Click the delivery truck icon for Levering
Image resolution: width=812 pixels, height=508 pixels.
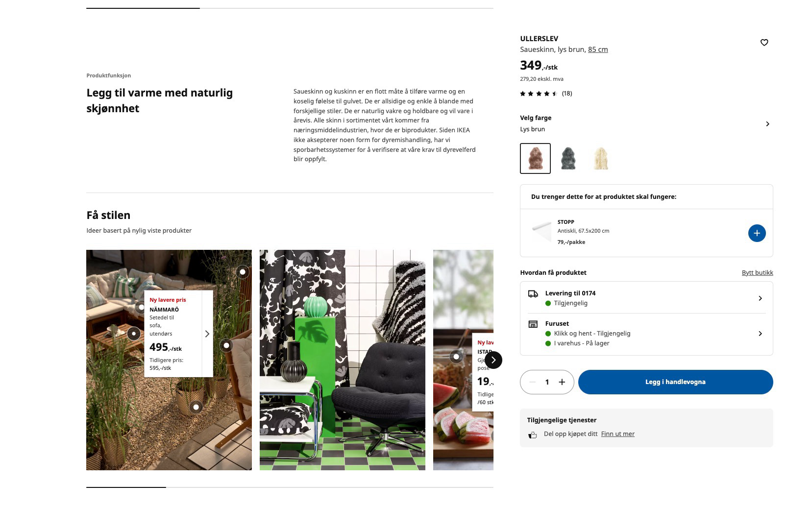tap(533, 293)
